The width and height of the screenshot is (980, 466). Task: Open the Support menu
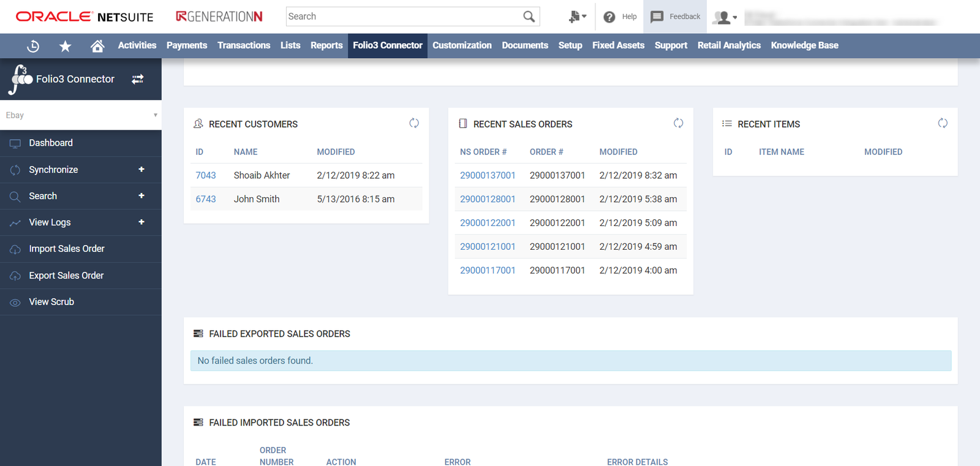(x=671, y=45)
